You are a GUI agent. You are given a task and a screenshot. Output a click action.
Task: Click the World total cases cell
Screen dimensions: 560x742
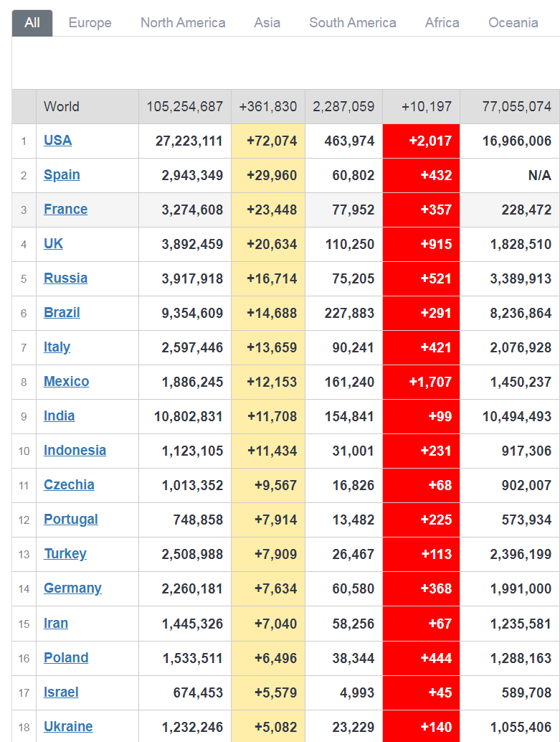coord(184,107)
